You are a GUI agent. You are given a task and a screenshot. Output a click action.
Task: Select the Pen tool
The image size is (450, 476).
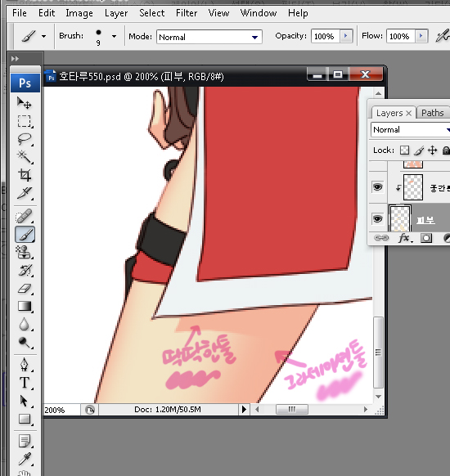coord(25,365)
